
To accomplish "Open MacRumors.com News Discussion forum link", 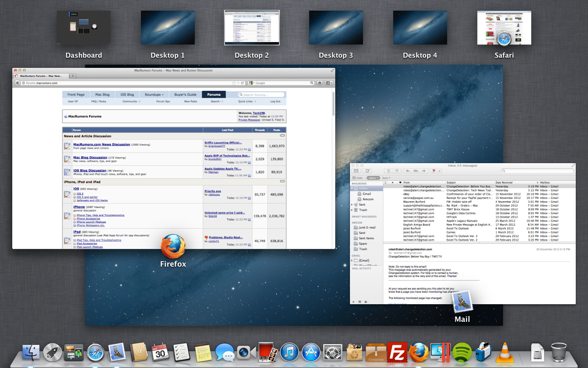I will click(102, 144).
